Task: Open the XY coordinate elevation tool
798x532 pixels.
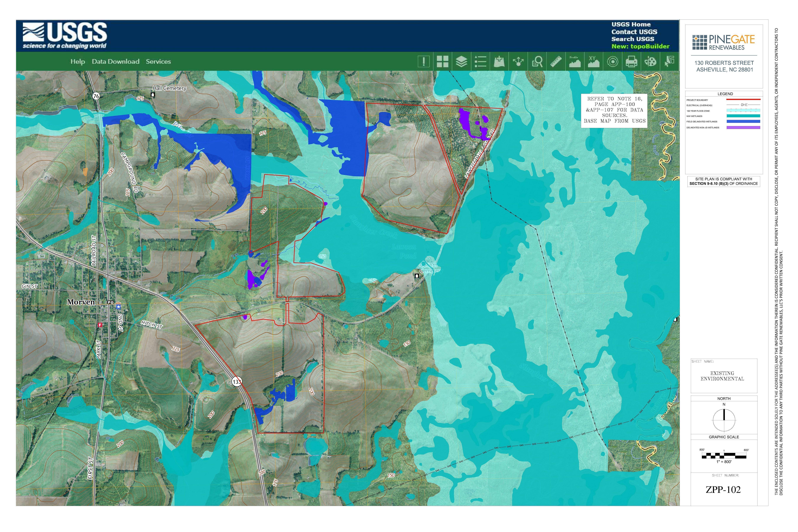Action: click(593, 62)
